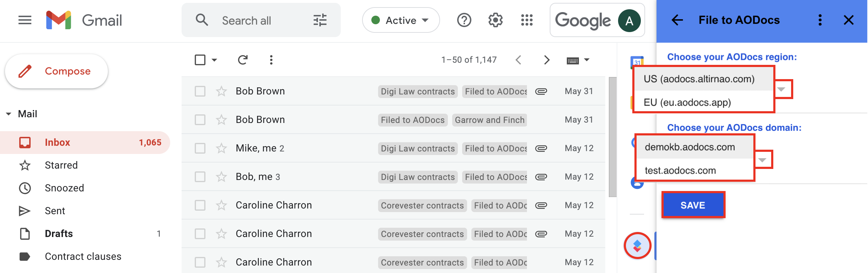The width and height of the screenshot is (868, 273).
Task: Open the Inbox folder
Action: [85, 143]
